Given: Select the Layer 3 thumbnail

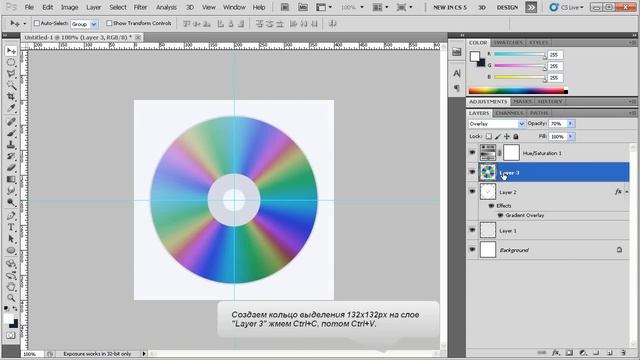Looking at the screenshot, I should coord(488,172).
